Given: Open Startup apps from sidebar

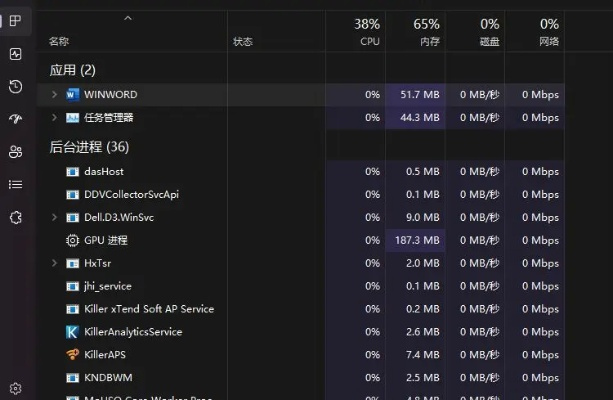Looking at the screenshot, I should click(15, 120).
